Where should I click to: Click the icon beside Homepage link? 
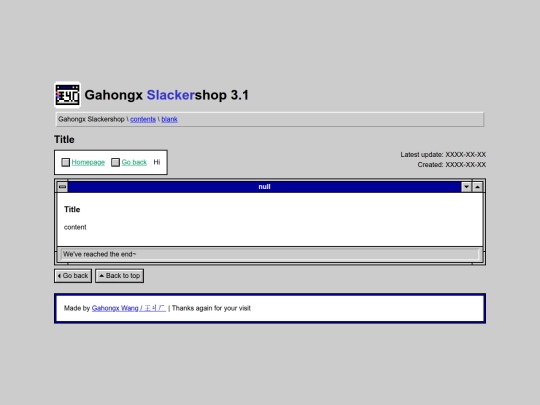[65, 162]
